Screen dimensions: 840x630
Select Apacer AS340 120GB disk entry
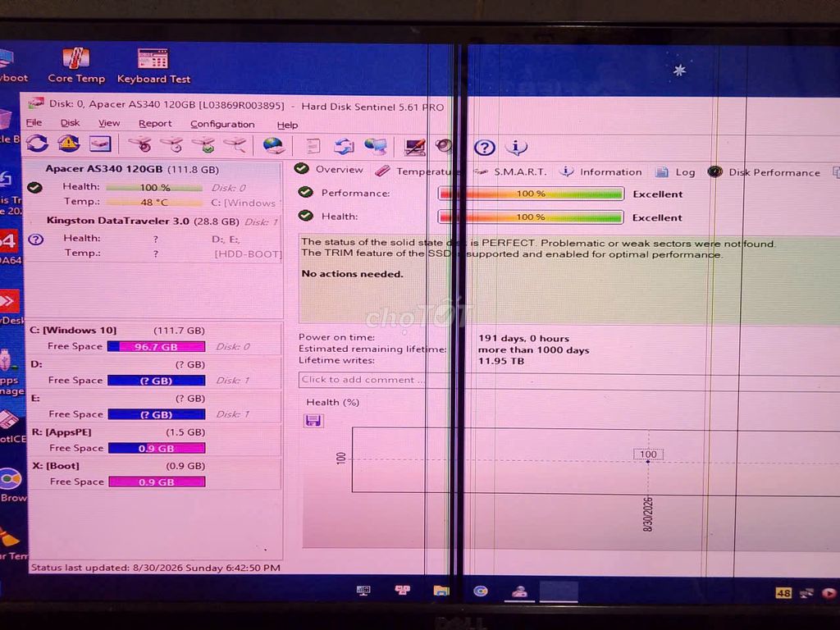pyautogui.click(x=154, y=186)
